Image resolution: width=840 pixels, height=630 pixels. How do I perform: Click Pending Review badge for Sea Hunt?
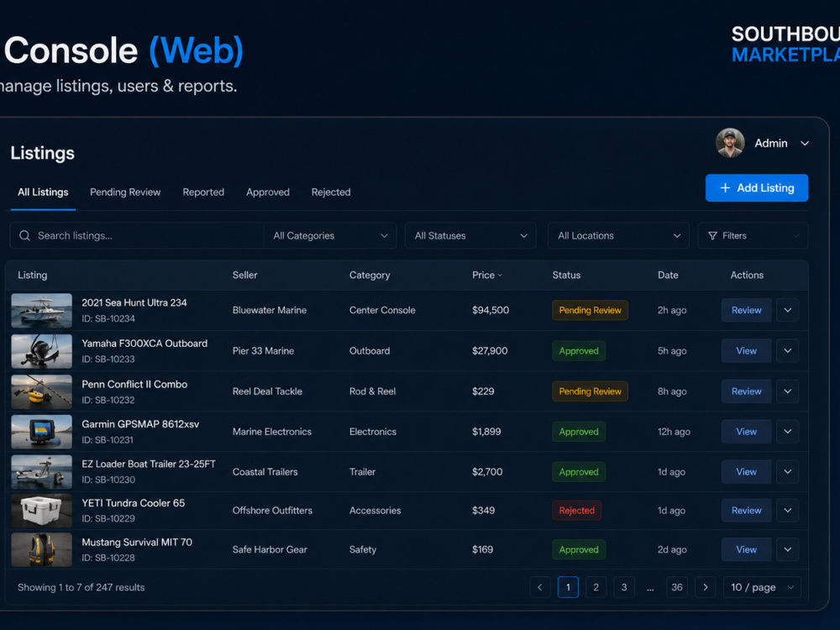tap(590, 310)
